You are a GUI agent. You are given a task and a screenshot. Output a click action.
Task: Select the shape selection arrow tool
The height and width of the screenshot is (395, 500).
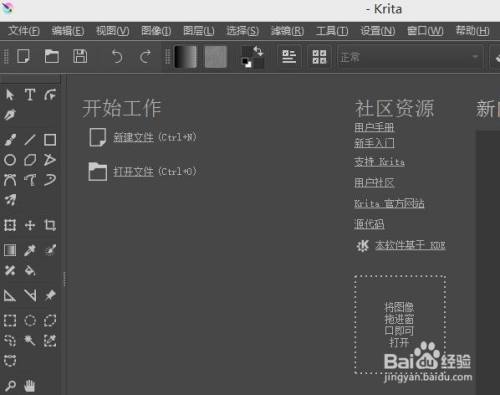coord(10,95)
